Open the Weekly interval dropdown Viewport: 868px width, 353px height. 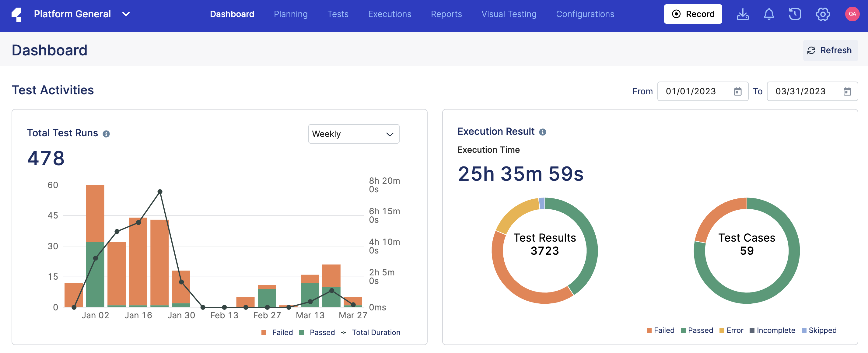tap(353, 134)
